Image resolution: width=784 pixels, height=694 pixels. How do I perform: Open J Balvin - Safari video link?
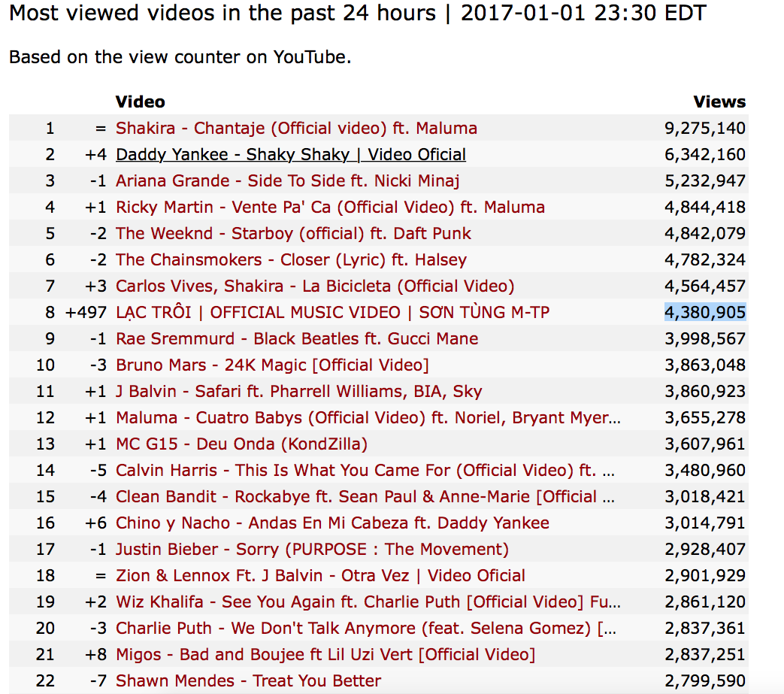(298, 392)
